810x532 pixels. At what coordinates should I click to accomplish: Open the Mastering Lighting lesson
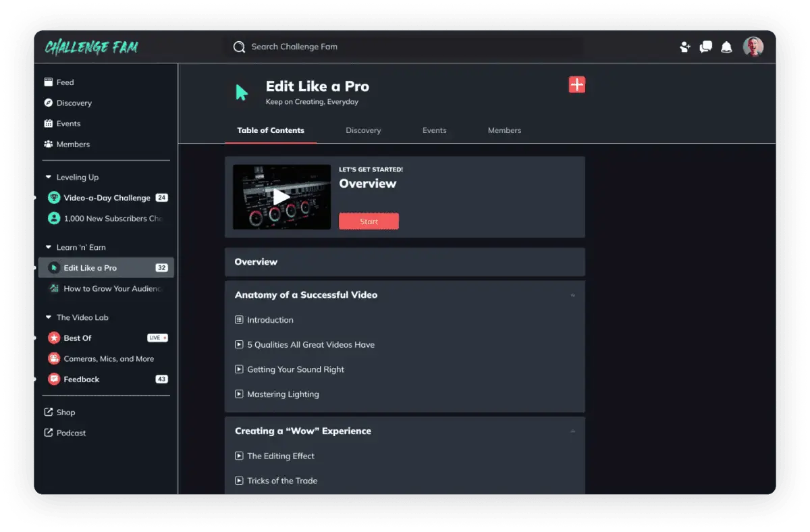tap(283, 394)
